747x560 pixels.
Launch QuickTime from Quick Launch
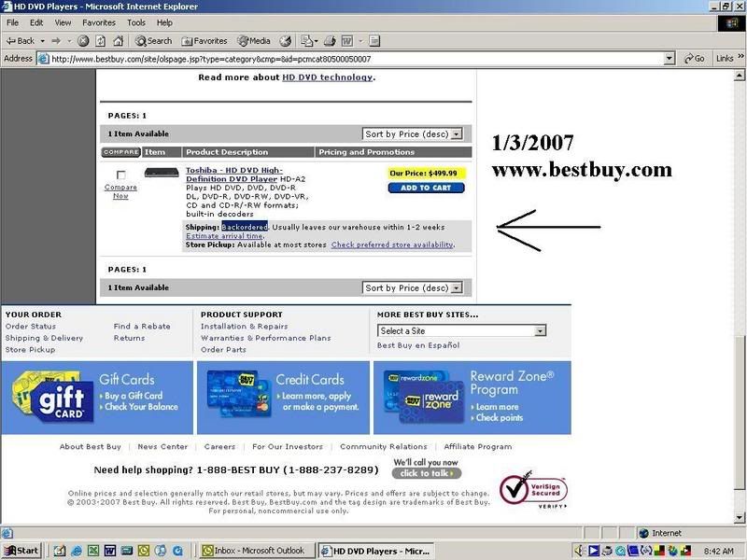177,551
